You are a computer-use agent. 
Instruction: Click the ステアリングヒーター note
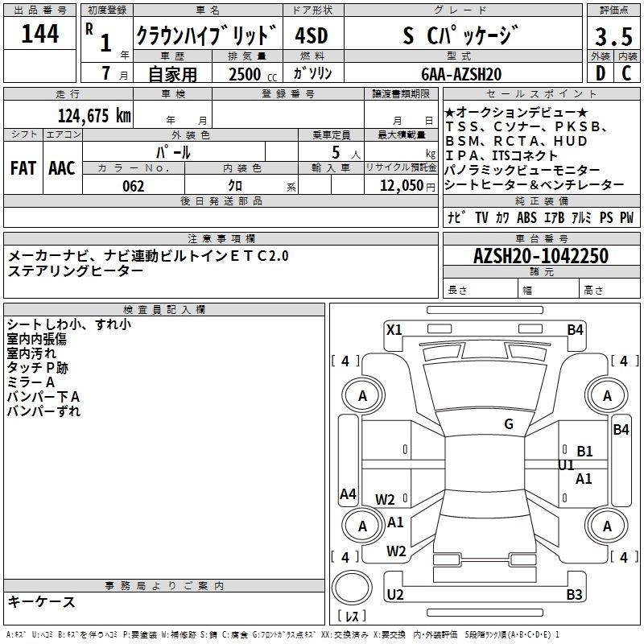point(76,270)
